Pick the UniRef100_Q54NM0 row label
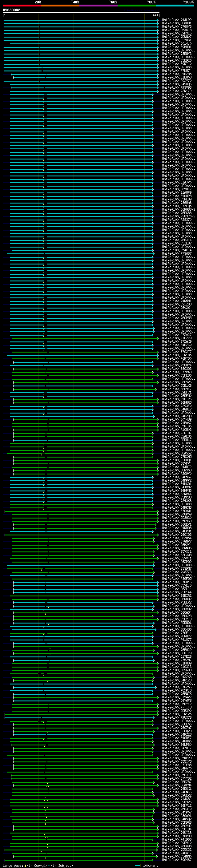197x868 pixels. click(176, 856)
